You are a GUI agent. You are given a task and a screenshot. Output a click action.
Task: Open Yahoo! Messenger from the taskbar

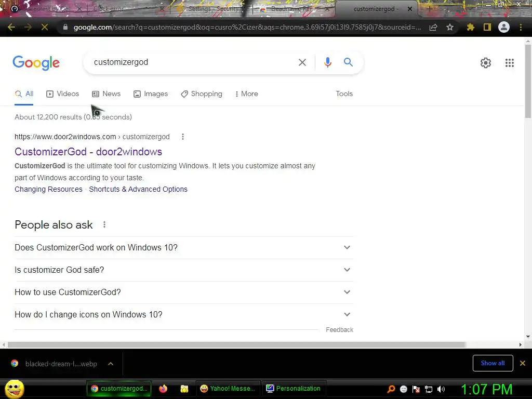[228, 389]
